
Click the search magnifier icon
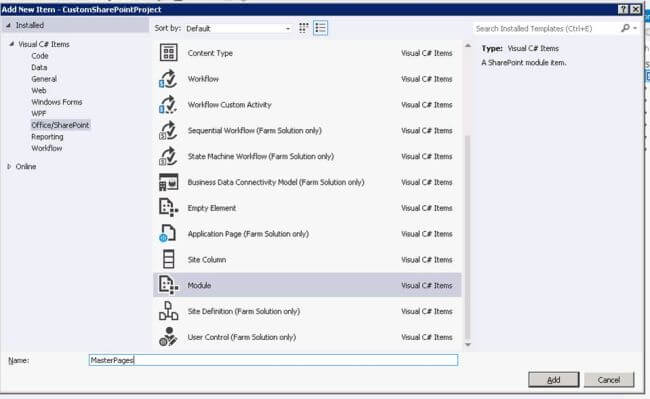pos(625,28)
